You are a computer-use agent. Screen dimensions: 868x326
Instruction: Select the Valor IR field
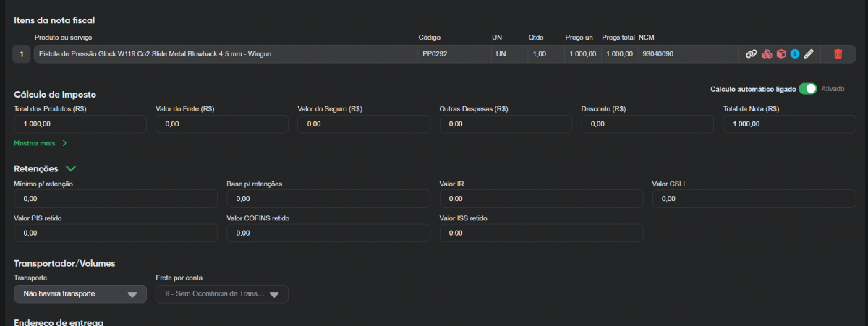click(x=540, y=199)
